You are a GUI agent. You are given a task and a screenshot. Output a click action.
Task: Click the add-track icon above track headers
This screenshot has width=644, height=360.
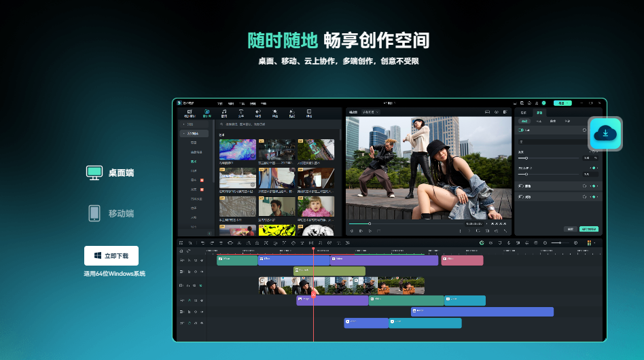pyautogui.click(x=181, y=251)
